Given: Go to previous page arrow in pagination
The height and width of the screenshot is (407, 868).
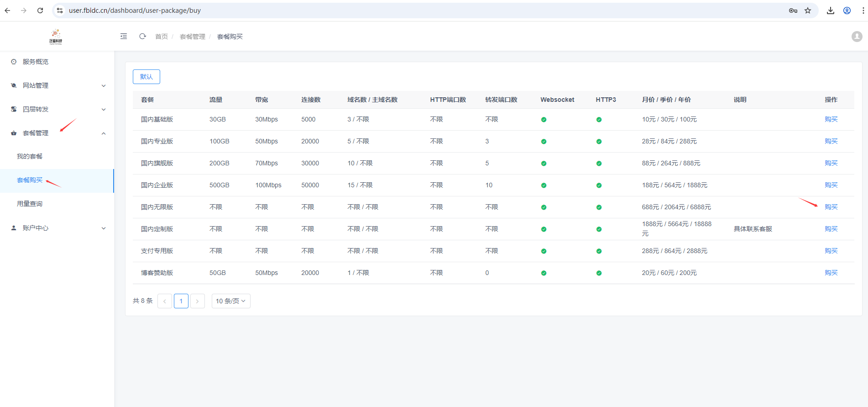Looking at the screenshot, I should coord(165,301).
